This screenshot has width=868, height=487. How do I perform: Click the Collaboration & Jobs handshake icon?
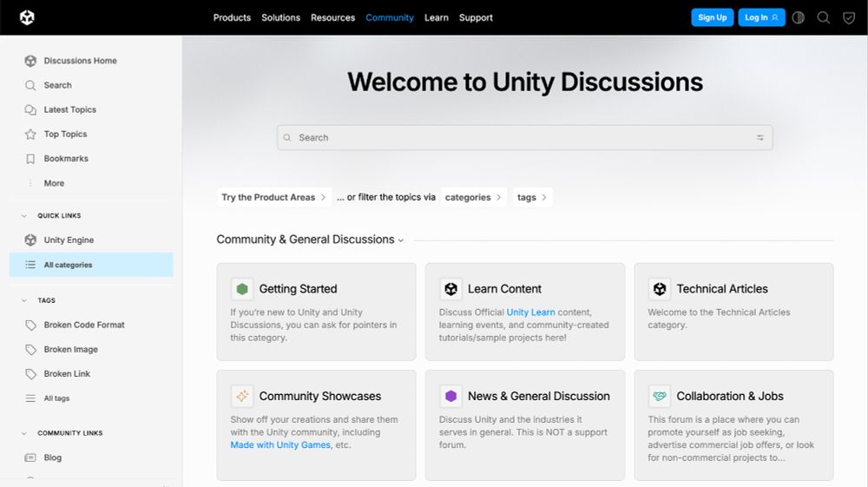(x=660, y=396)
